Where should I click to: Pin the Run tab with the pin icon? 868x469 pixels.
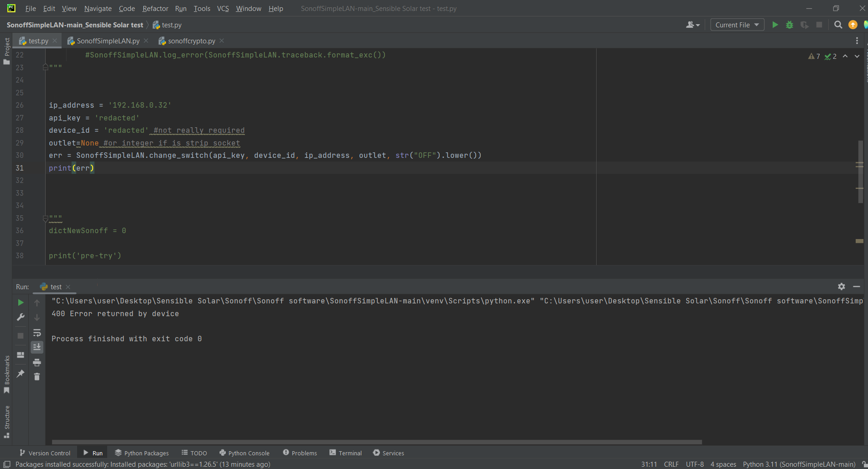20,374
